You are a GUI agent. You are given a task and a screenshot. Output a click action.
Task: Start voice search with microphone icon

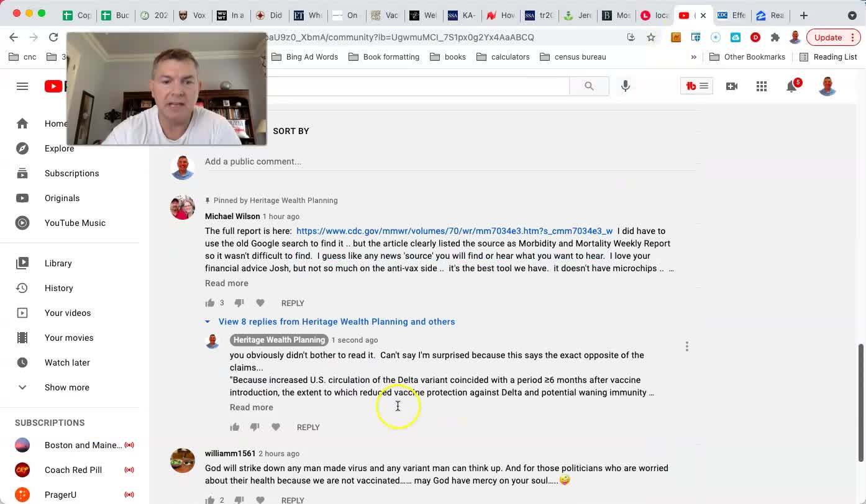[x=626, y=86]
